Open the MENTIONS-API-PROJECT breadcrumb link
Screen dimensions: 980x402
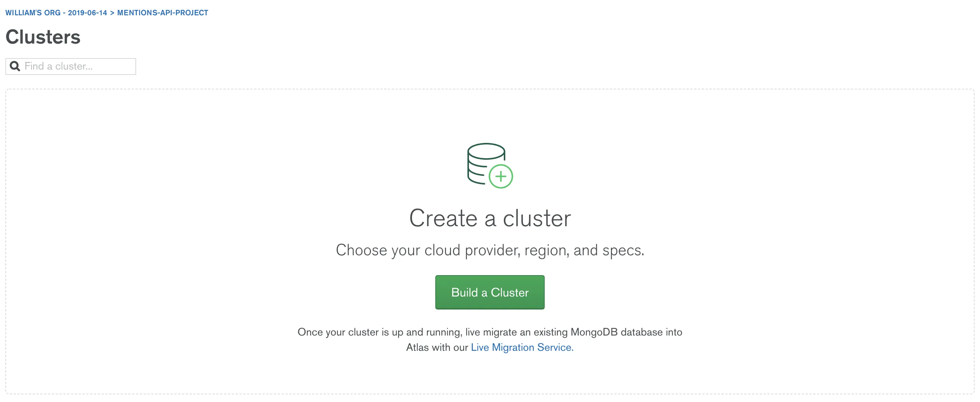[162, 13]
